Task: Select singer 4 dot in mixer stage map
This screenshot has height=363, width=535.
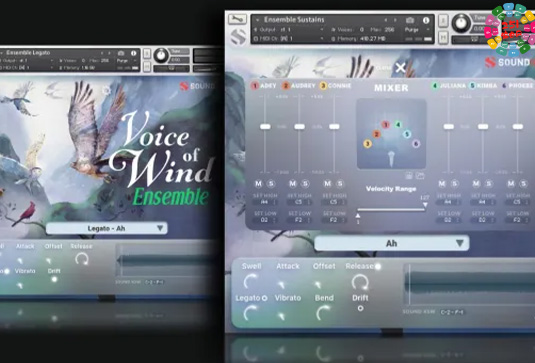Action: 398,125
